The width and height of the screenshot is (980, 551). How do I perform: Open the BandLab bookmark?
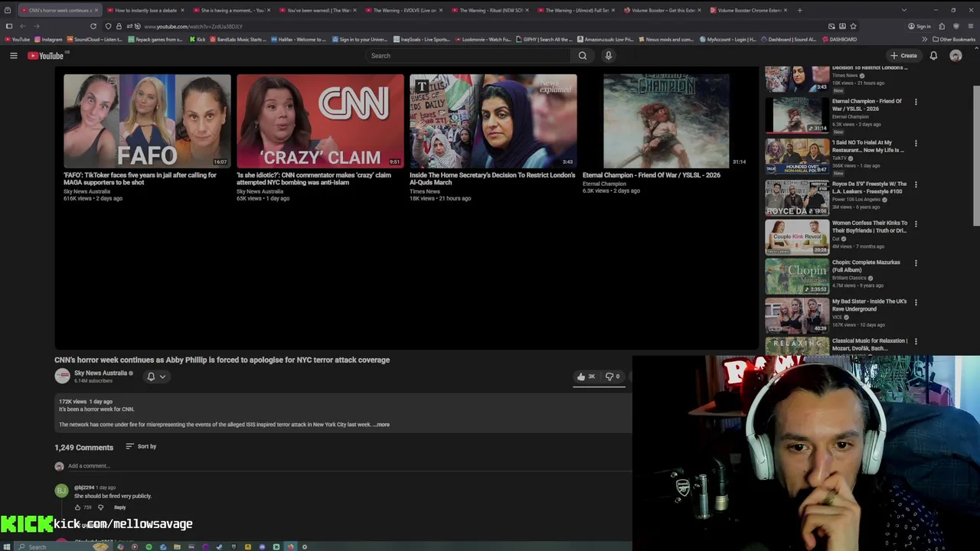coord(238,39)
